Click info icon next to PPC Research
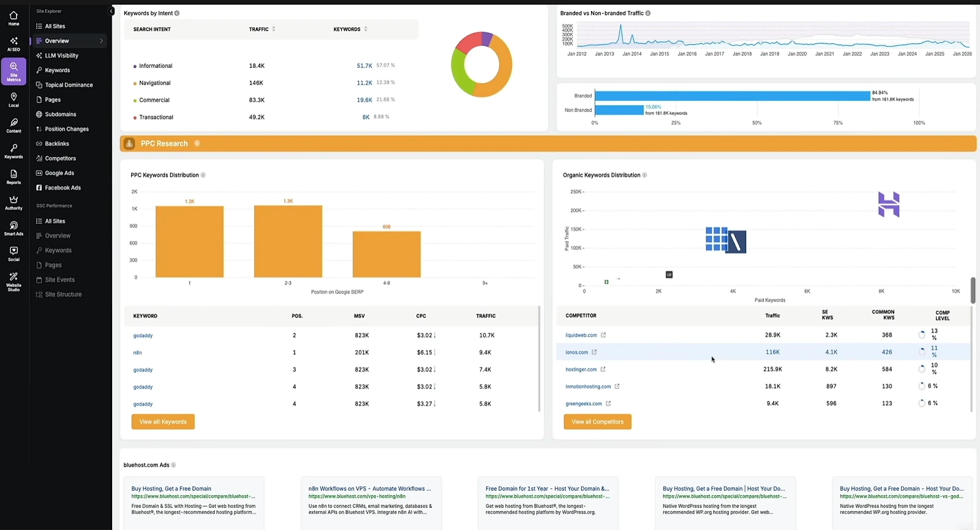Image resolution: width=980 pixels, height=530 pixels. click(197, 143)
